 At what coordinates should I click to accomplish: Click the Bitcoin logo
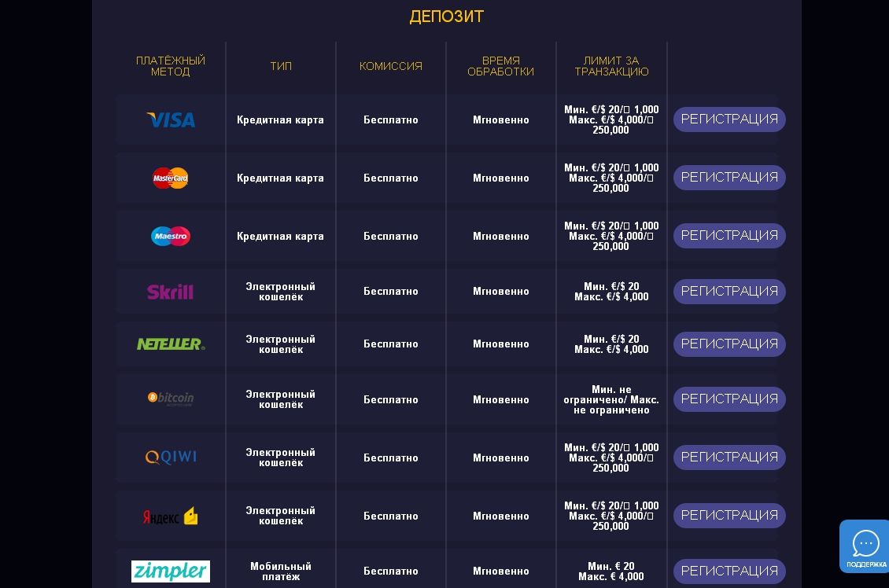click(171, 399)
